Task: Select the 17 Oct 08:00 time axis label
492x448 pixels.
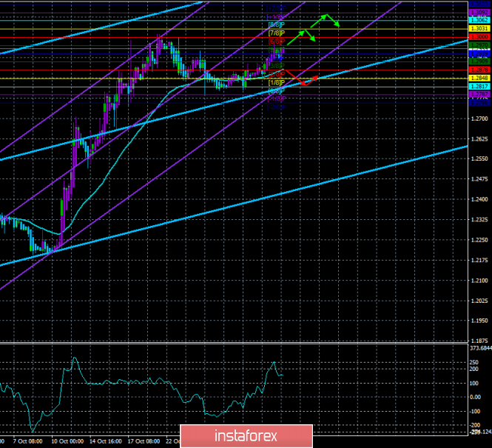Action: click(x=144, y=440)
